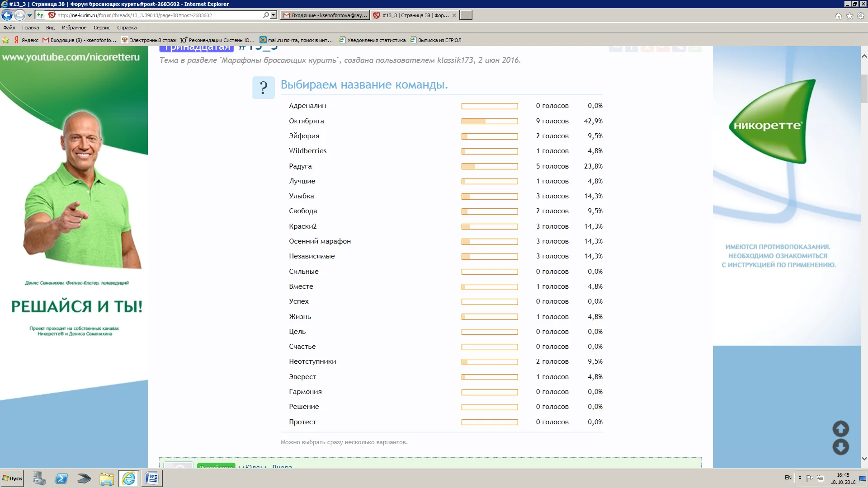This screenshot has width=868, height=488.
Task: Switch to the Входящие mail tab
Action: [x=325, y=15]
